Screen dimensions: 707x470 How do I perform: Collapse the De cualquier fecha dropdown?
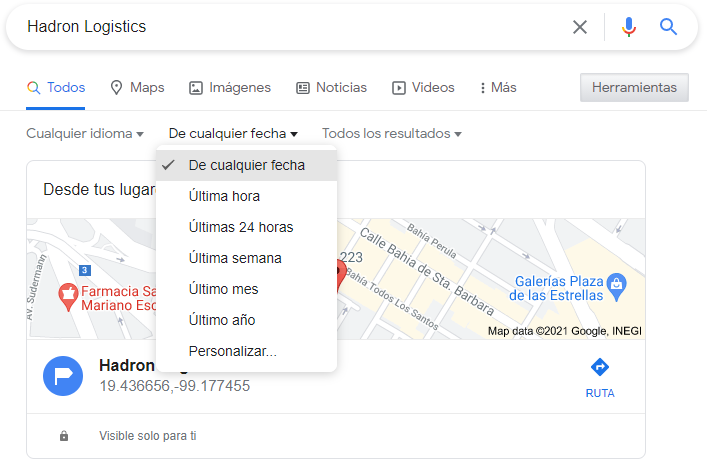[x=233, y=134]
